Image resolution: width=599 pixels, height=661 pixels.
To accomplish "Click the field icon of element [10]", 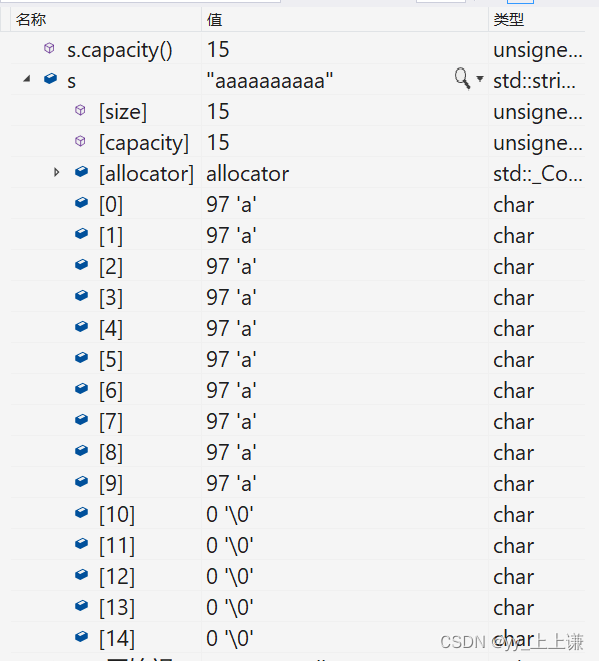I will click(81, 513).
